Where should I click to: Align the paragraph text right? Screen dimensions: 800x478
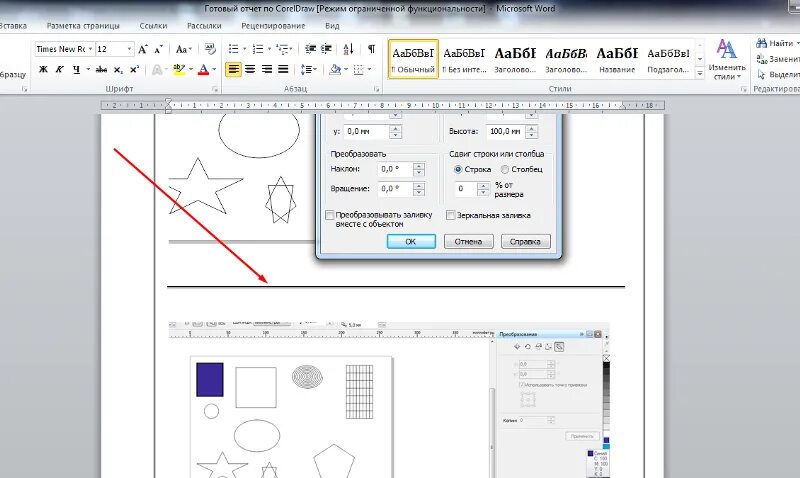(x=267, y=69)
